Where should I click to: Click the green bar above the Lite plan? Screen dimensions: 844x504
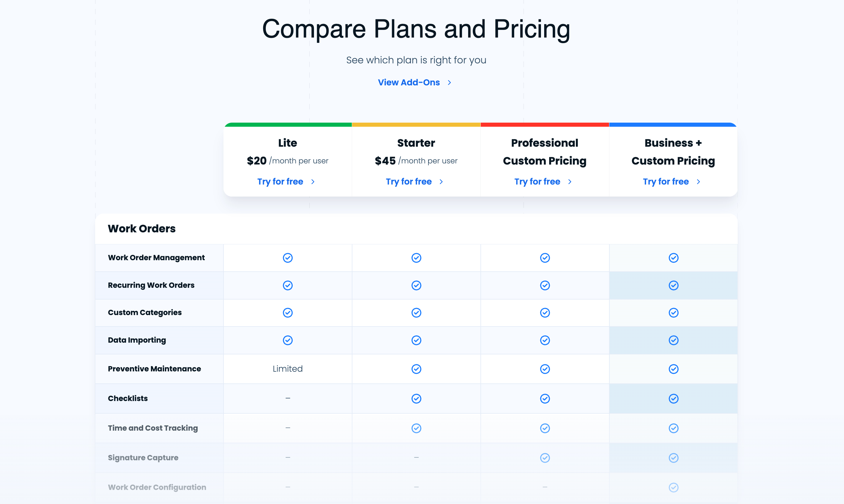pyautogui.click(x=287, y=124)
